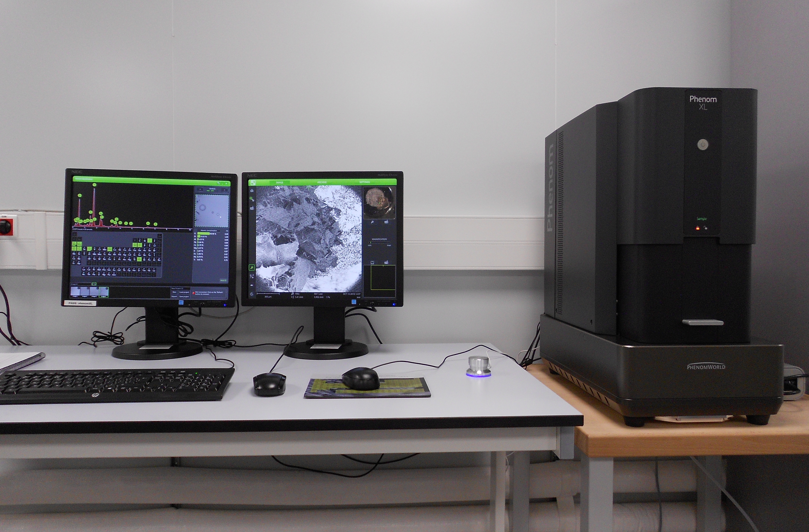Viewport: 809px width, 532px height.
Task: Click the auto-focus magnifier icon in sidebar
Action: (252, 199)
